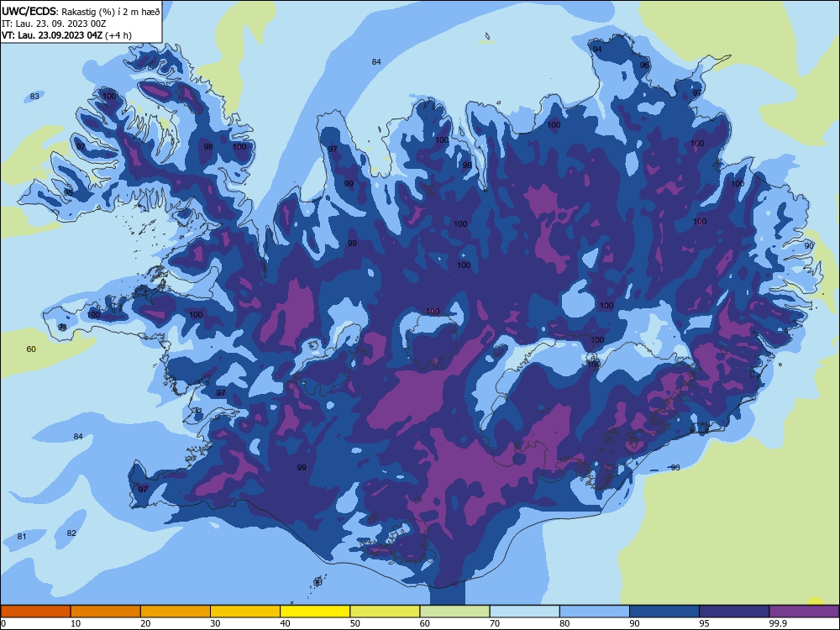The image size is (840, 630).
Task: Select the dark blue 90–95 legend swatch
Action: (x=664, y=612)
